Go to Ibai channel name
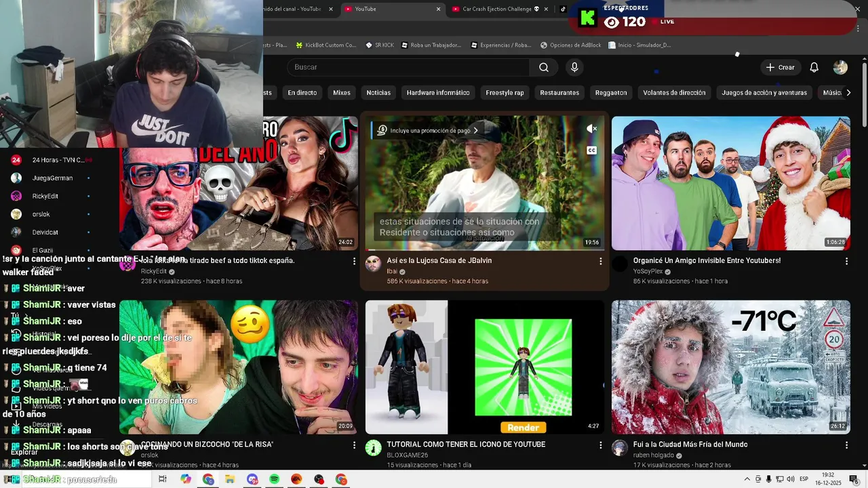Viewport: 868px width, 488px height. point(392,271)
